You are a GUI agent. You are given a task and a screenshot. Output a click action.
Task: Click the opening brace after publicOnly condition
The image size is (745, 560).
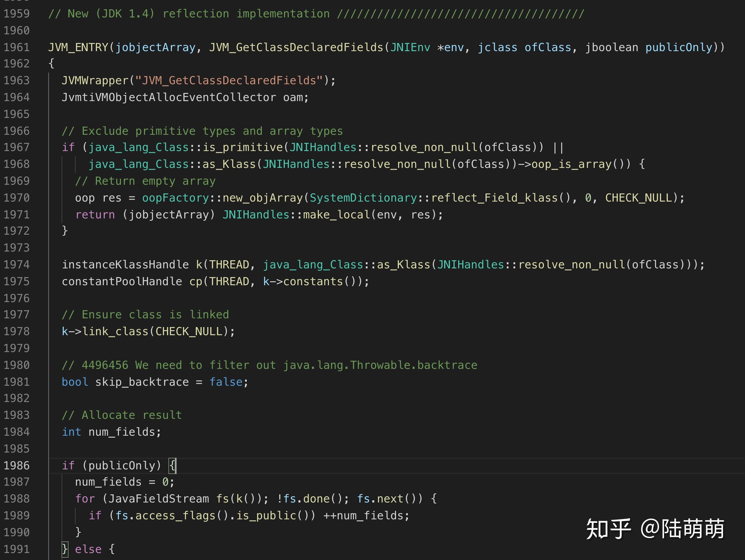[172, 465]
